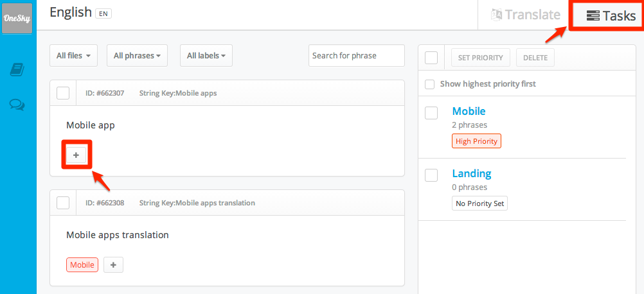Open the All labels dropdown
This screenshot has height=294, width=644.
(x=206, y=55)
